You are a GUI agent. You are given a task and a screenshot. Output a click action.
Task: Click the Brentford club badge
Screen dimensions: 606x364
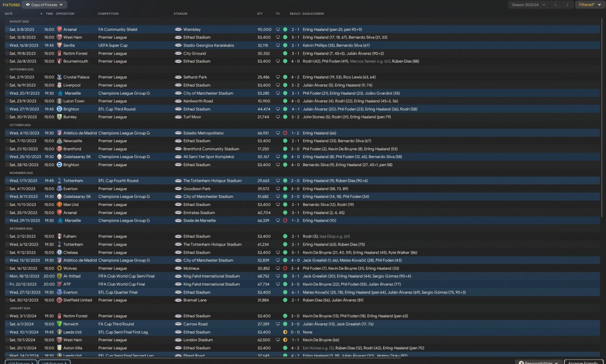59,149
